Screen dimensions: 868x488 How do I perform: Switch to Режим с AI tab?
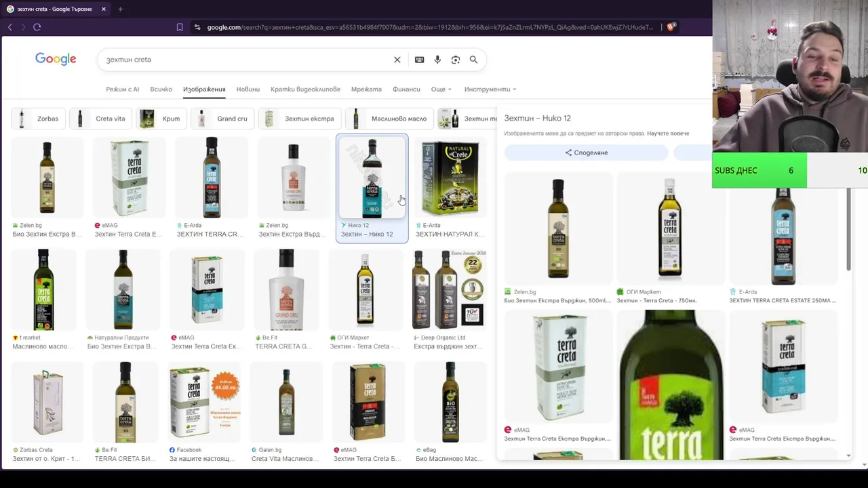coord(122,89)
